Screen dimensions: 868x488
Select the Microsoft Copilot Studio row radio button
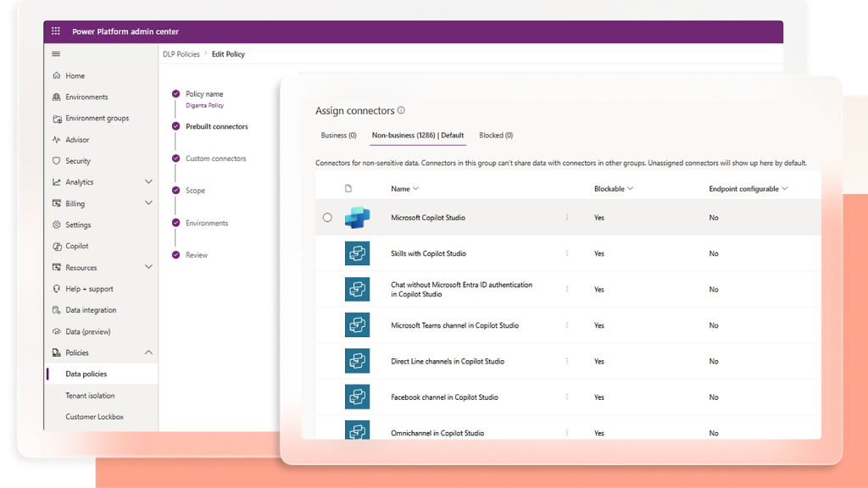pos(328,218)
